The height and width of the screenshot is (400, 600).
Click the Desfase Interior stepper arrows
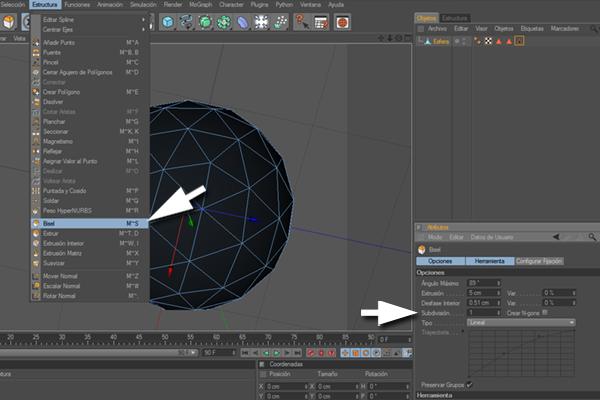[498, 303]
